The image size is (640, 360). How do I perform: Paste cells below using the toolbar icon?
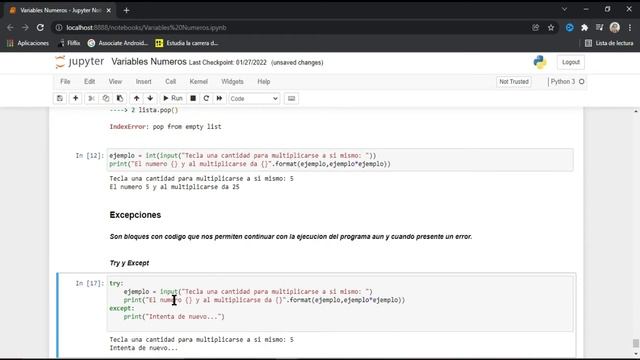[x=120, y=98]
